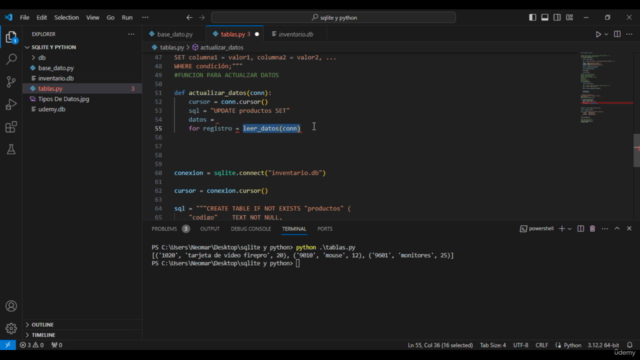Click the Run Python File play button
The image size is (640, 360).
click(598, 34)
